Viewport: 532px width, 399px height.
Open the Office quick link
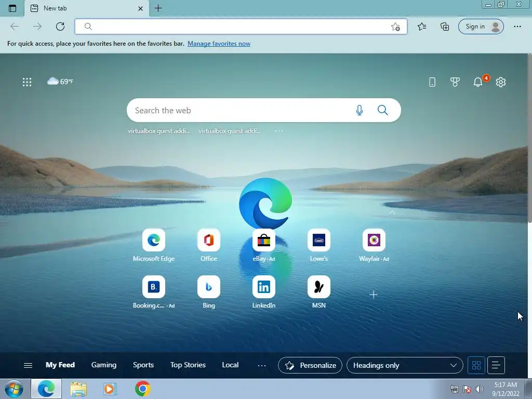(209, 246)
